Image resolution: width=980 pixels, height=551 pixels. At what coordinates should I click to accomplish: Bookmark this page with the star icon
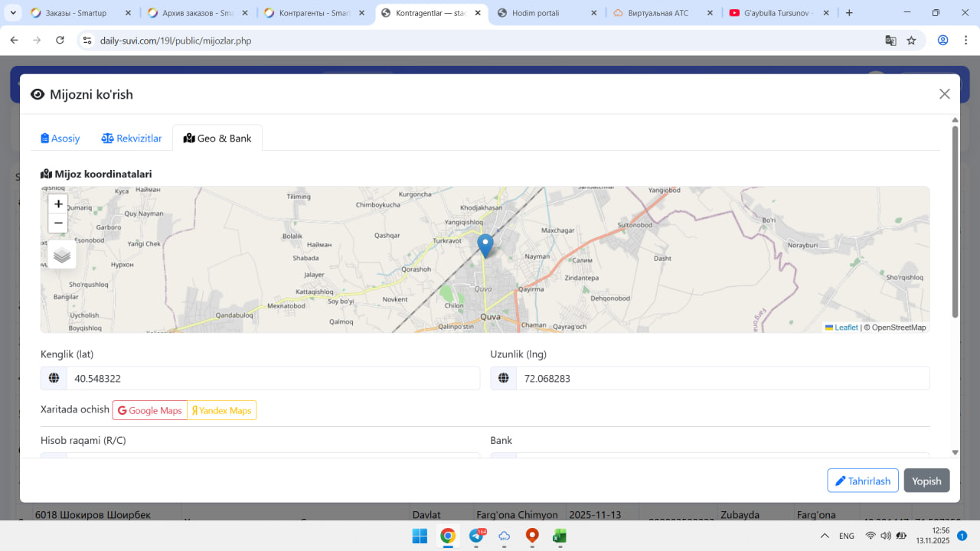pos(911,41)
